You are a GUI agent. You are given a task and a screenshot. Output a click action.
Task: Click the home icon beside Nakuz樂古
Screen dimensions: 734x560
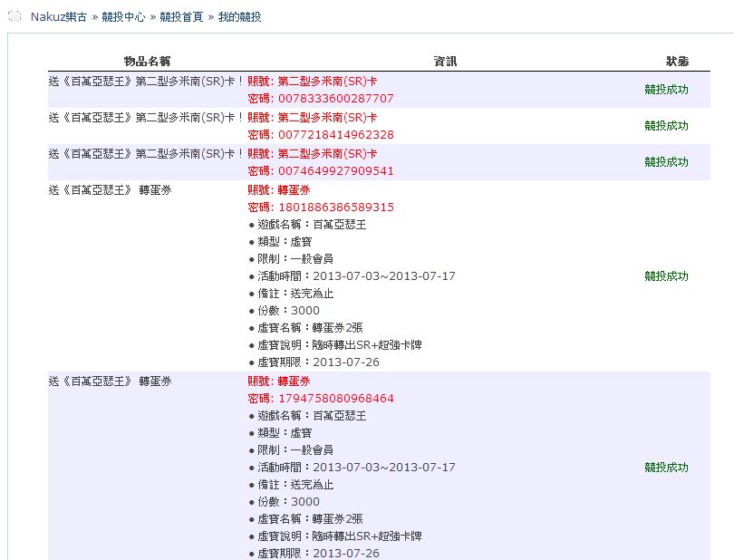point(14,16)
